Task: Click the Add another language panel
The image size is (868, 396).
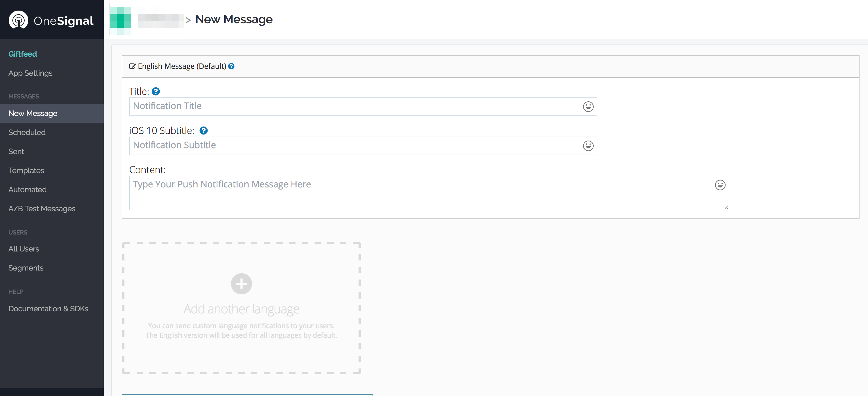Action: (x=241, y=308)
